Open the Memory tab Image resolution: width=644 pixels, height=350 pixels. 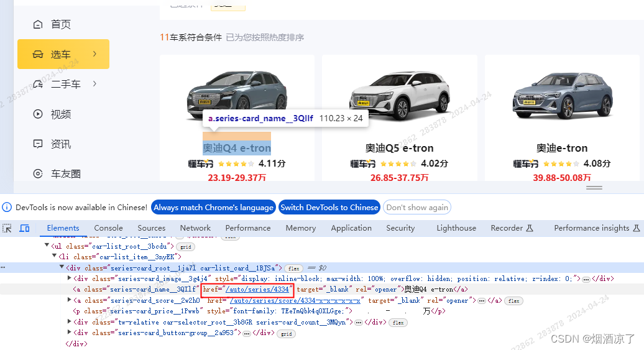(301, 228)
